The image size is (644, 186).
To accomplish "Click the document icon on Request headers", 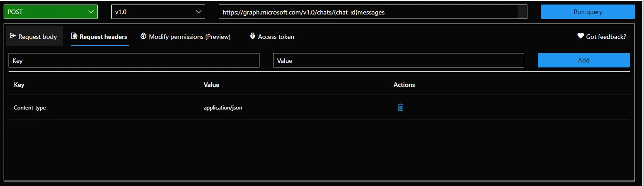I will click(x=74, y=36).
